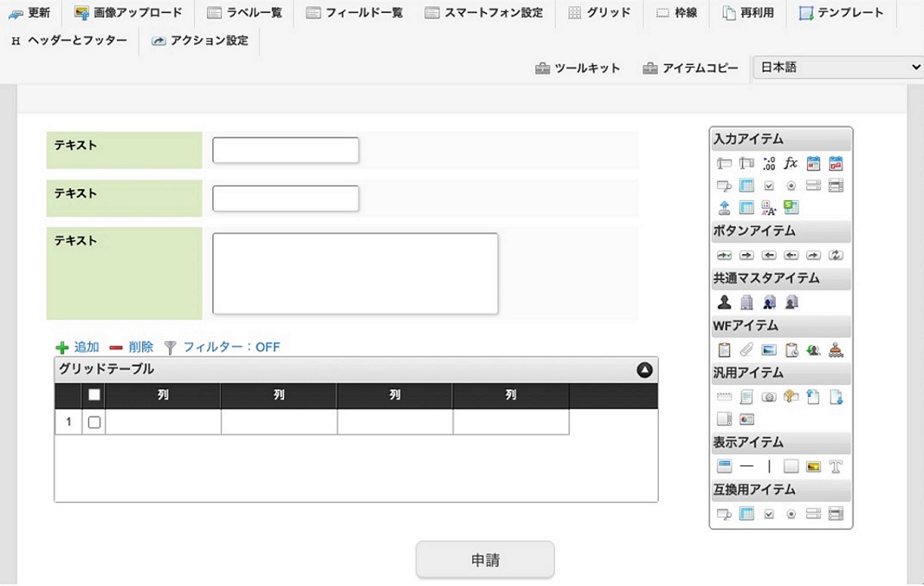Select the user master item icon
Screen dimensions: 924x586
(725, 302)
